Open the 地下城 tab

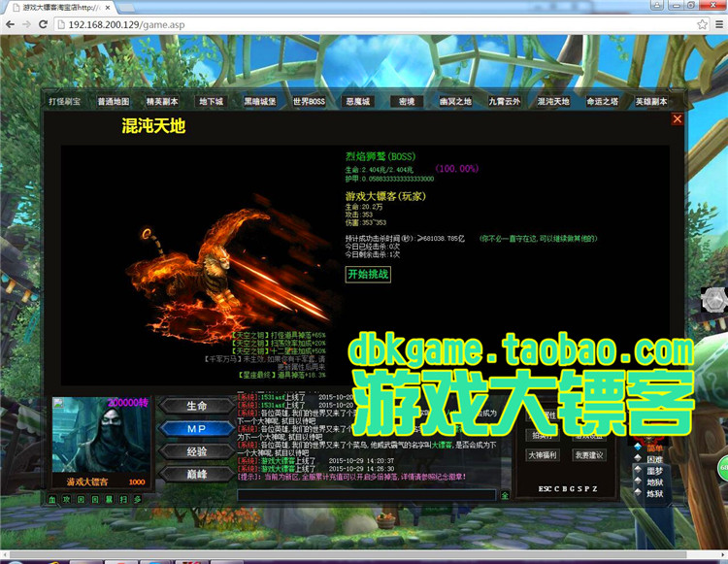212,101
